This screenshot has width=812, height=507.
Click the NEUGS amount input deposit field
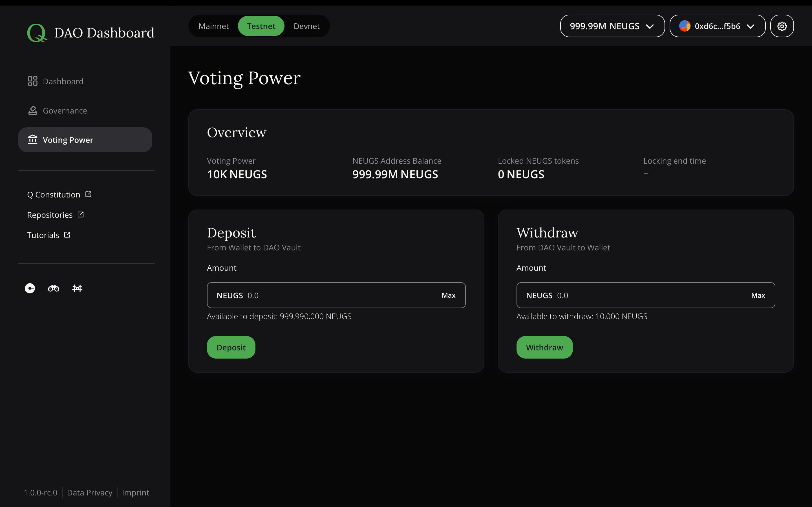coord(336,295)
